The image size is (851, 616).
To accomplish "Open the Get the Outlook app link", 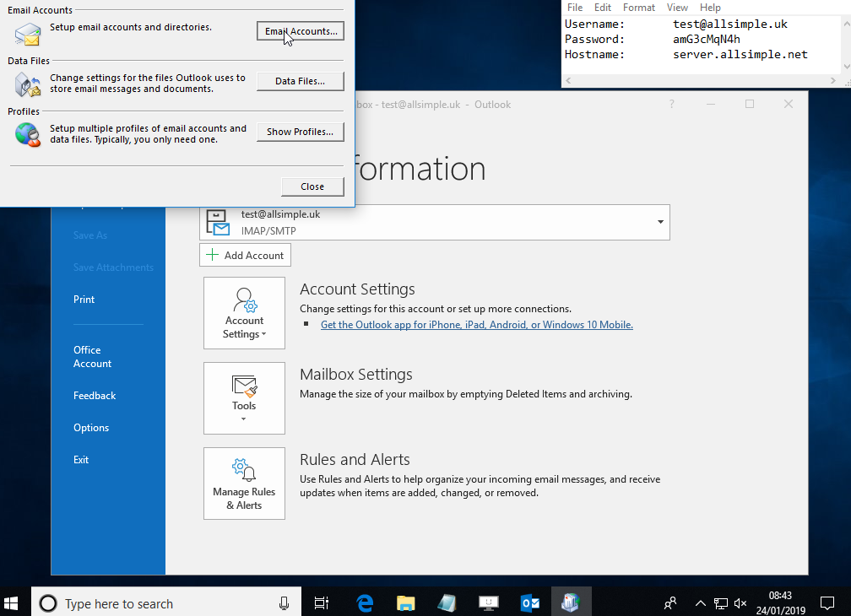I will [x=476, y=325].
